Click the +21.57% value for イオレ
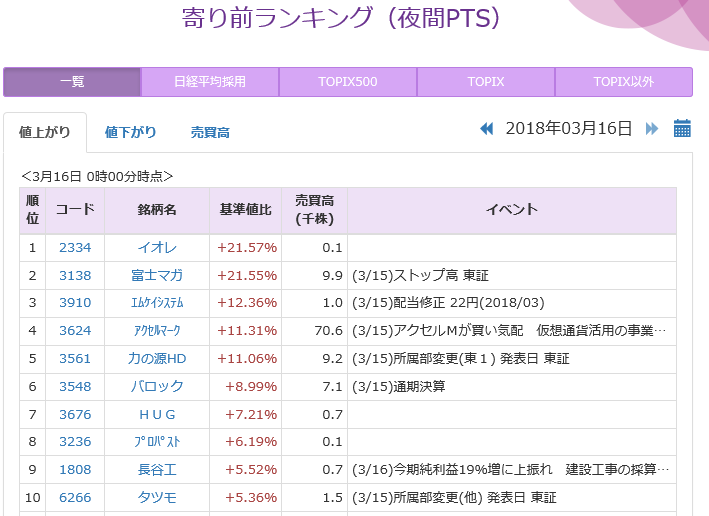 [x=247, y=248]
